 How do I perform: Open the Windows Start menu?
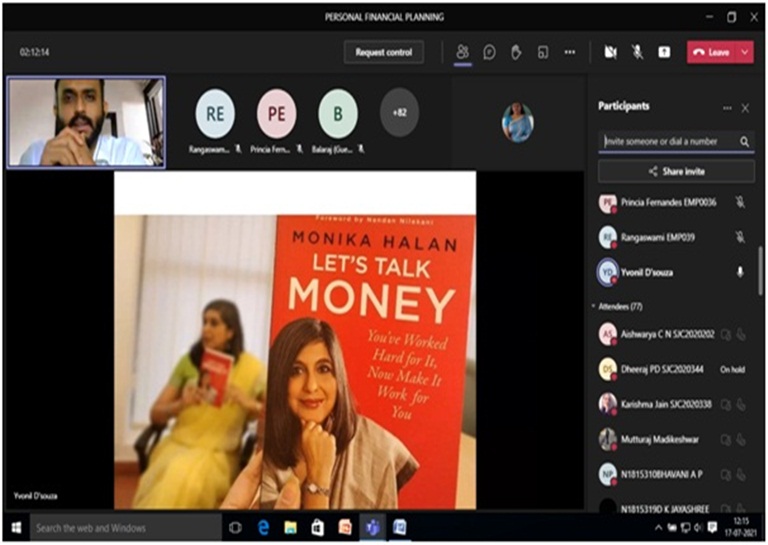[x=17, y=528]
